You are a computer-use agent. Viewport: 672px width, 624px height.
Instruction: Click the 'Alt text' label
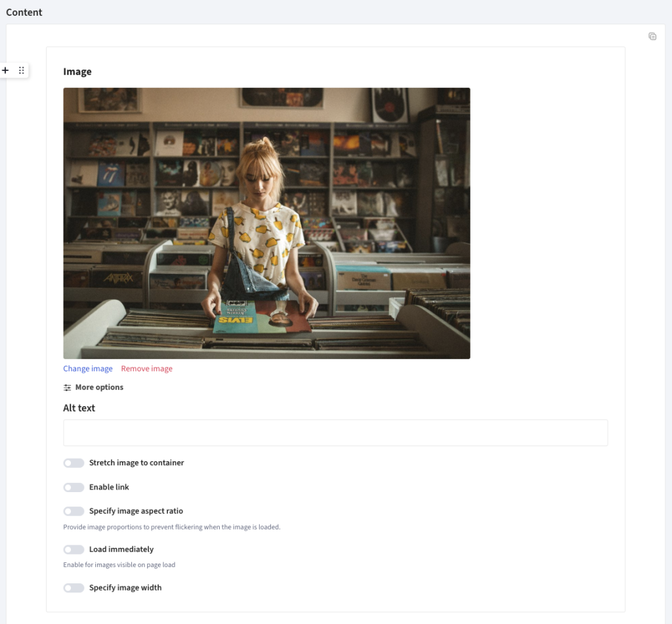coord(79,408)
